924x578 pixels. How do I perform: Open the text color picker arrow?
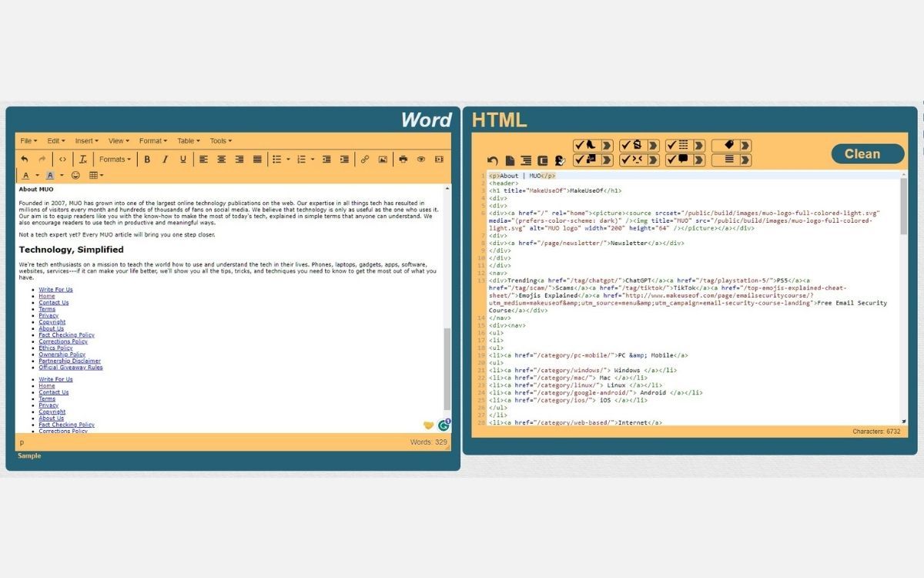tap(37, 176)
